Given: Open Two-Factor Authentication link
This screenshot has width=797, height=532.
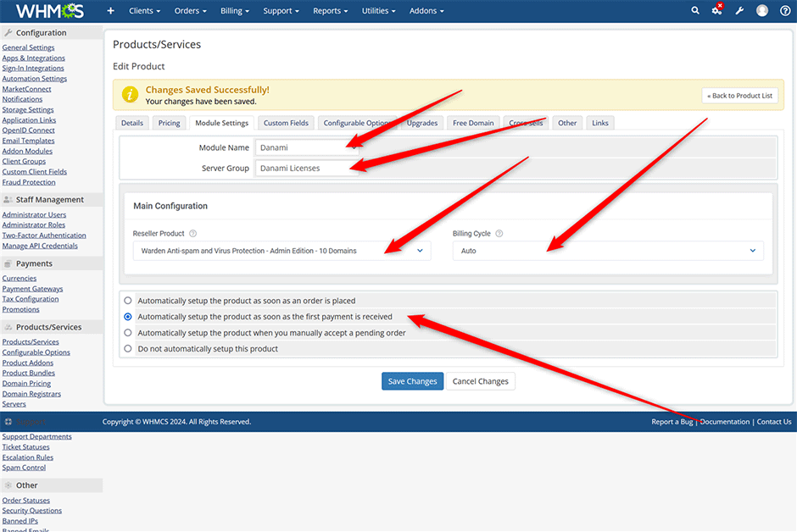Looking at the screenshot, I should tap(44, 236).
